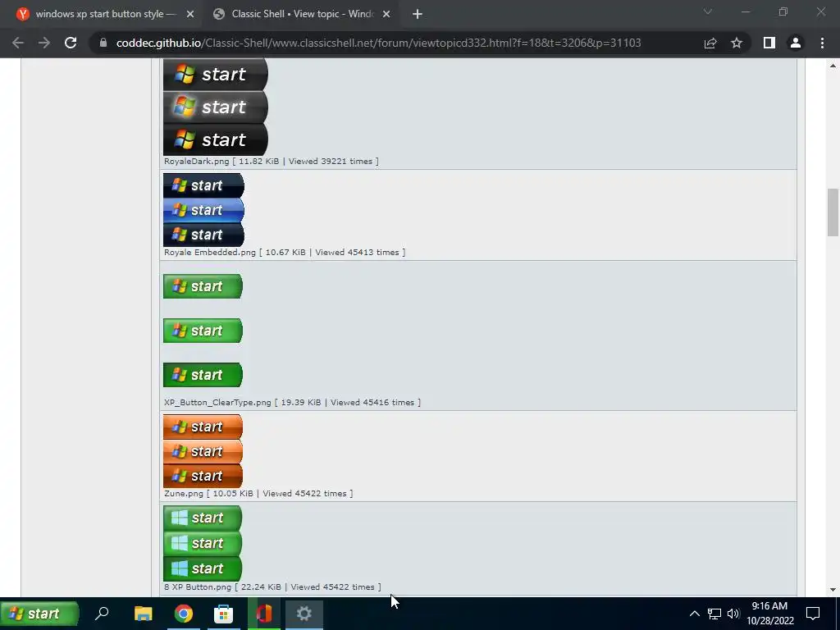Viewport: 840px width, 630px height.
Task: Click the address bar URL field
Action: [x=378, y=43]
